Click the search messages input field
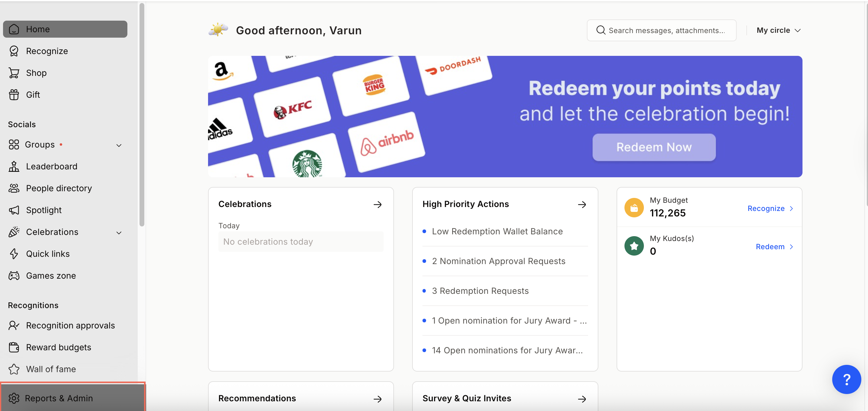This screenshot has height=411, width=868. tap(661, 30)
